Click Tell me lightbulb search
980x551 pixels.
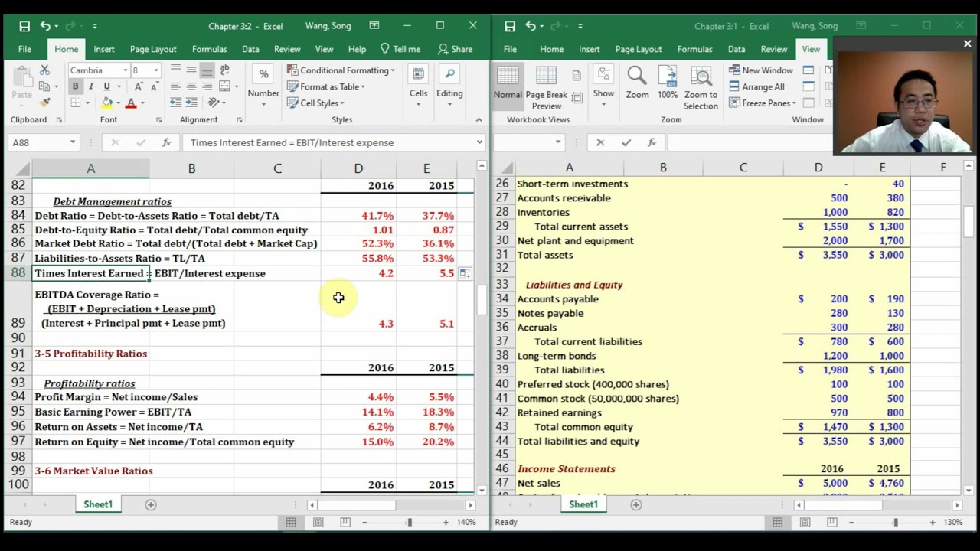(x=400, y=49)
